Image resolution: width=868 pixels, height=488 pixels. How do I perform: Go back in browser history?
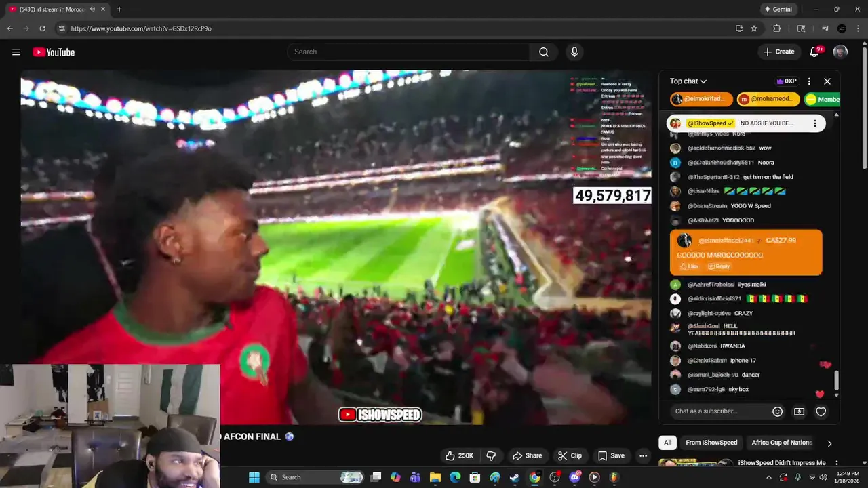pos(9,28)
